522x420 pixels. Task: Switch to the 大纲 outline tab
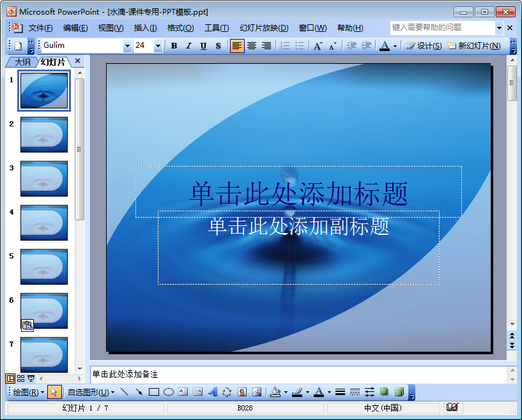pyautogui.click(x=22, y=62)
